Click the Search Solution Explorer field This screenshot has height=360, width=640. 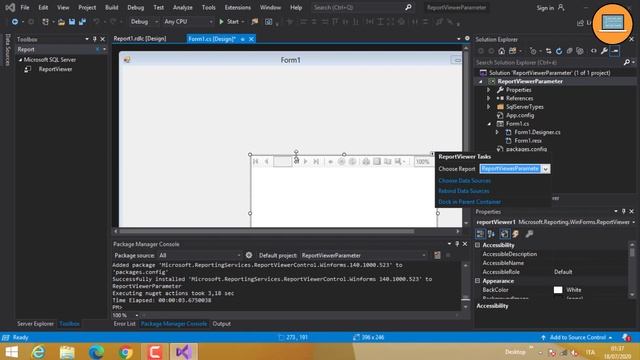[548, 62]
